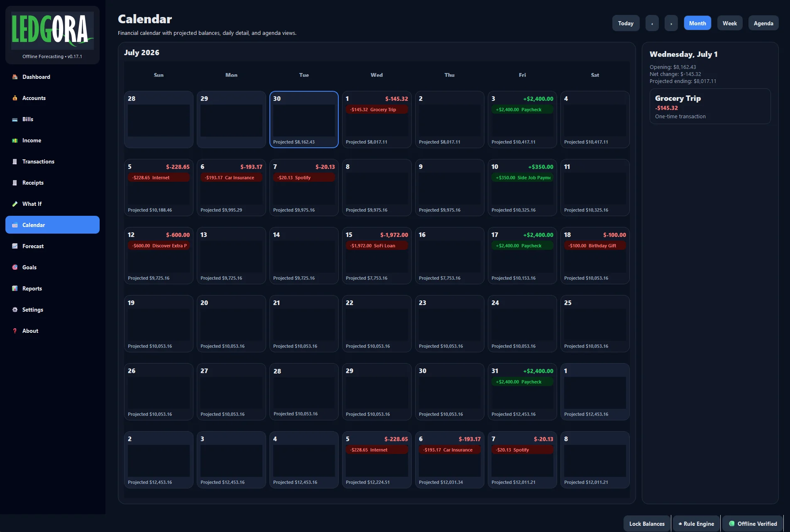Viewport: 790px width, 532px height.
Task: Select the July 9 day cell
Action: click(x=450, y=188)
